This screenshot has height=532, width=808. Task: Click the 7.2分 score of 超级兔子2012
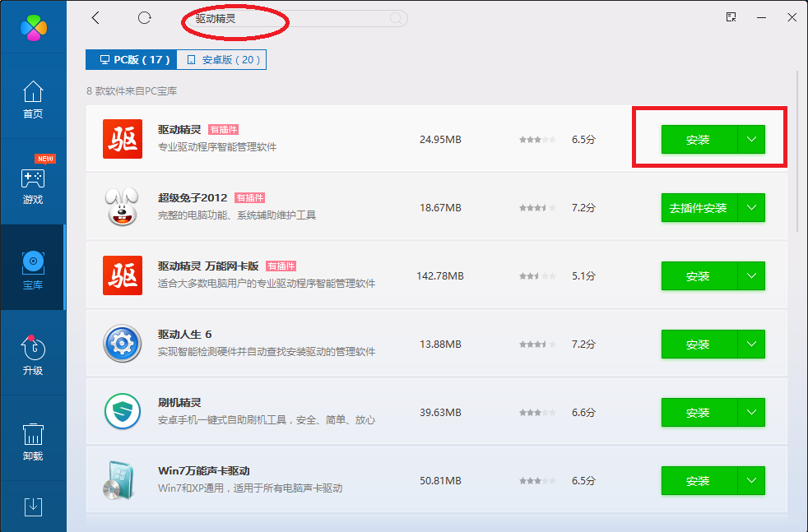coord(583,207)
